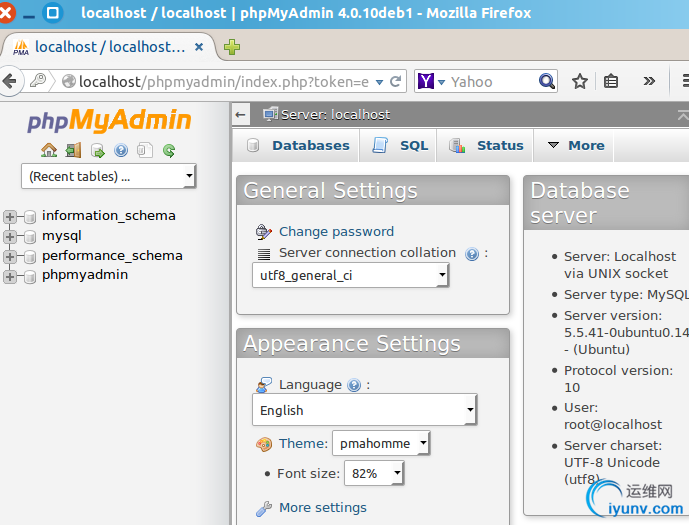The height and width of the screenshot is (525, 689).
Task: Select the performance_schema database name
Action: 112,256
